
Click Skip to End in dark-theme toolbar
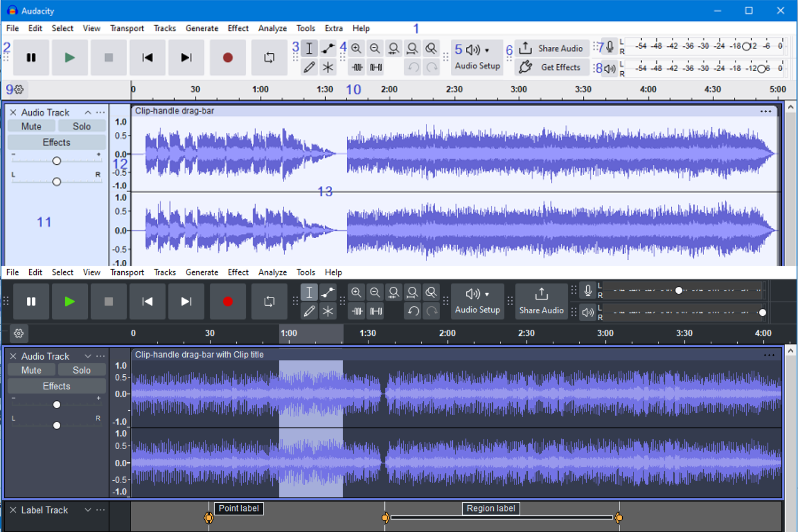tap(186, 302)
